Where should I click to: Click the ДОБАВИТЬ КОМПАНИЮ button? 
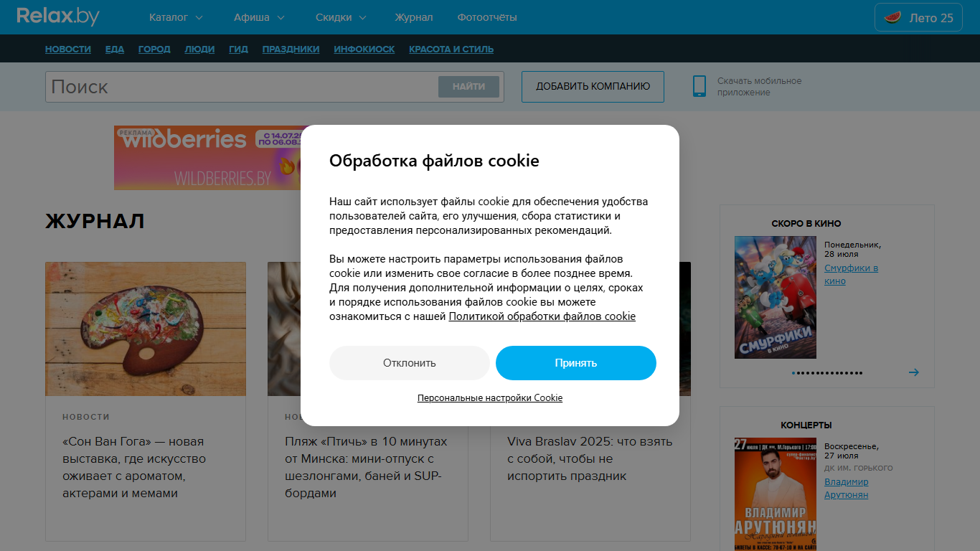click(x=593, y=86)
